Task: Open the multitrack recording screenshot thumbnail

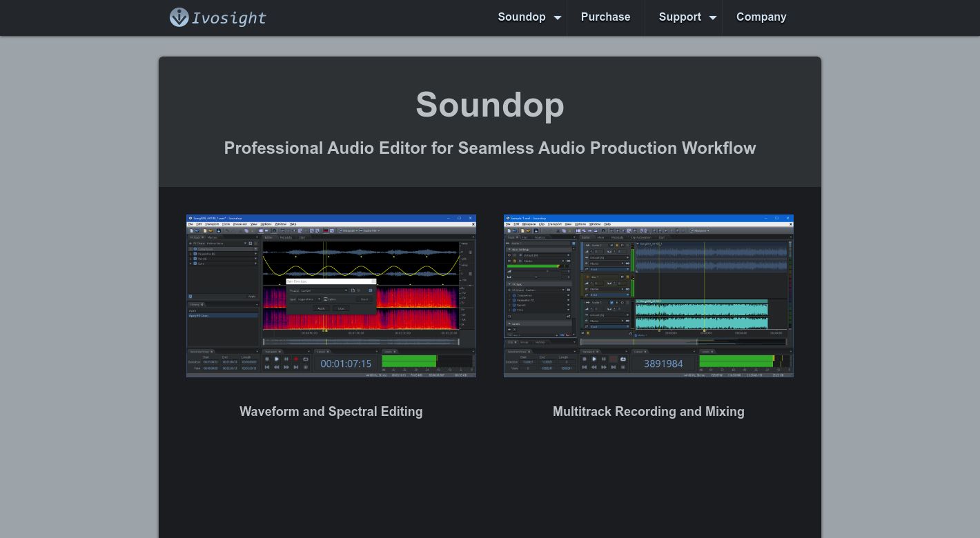Action: tap(649, 296)
